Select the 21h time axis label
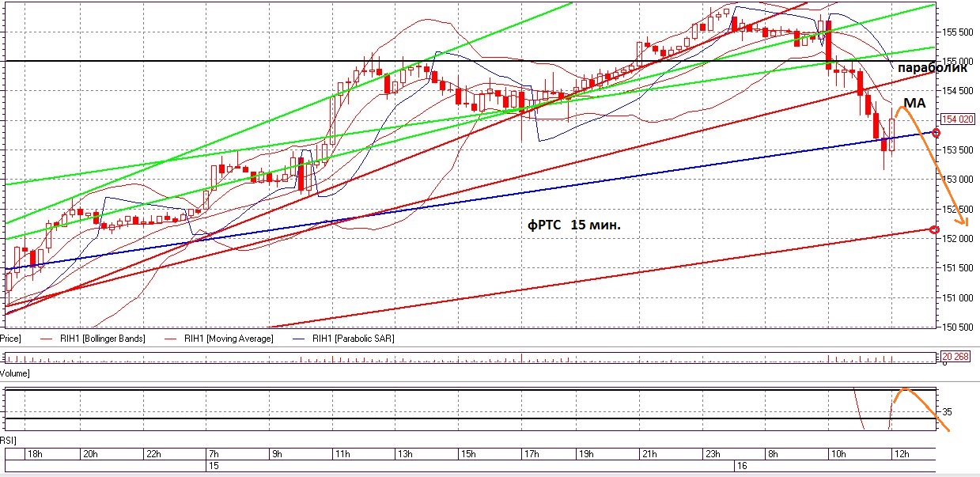Screen dimensions: 980x477 tap(649, 454)
